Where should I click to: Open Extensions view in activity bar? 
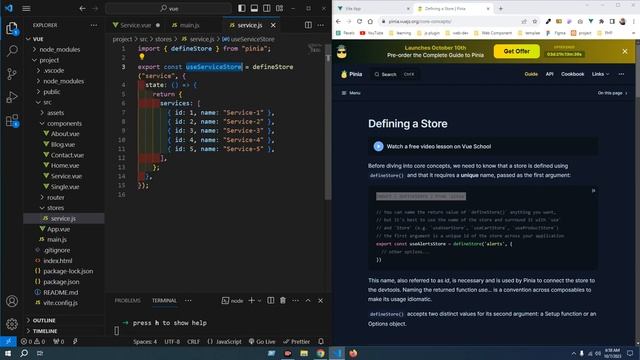pos(12,120)
